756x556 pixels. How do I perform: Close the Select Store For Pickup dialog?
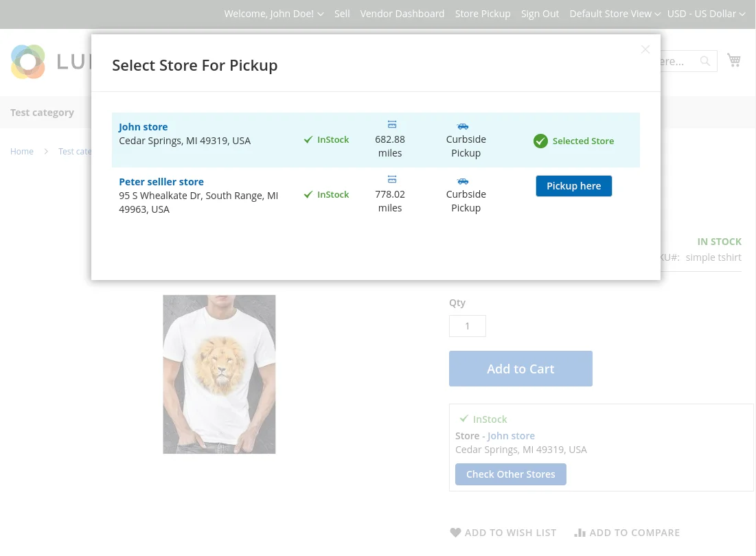click(x=645, y=49)
